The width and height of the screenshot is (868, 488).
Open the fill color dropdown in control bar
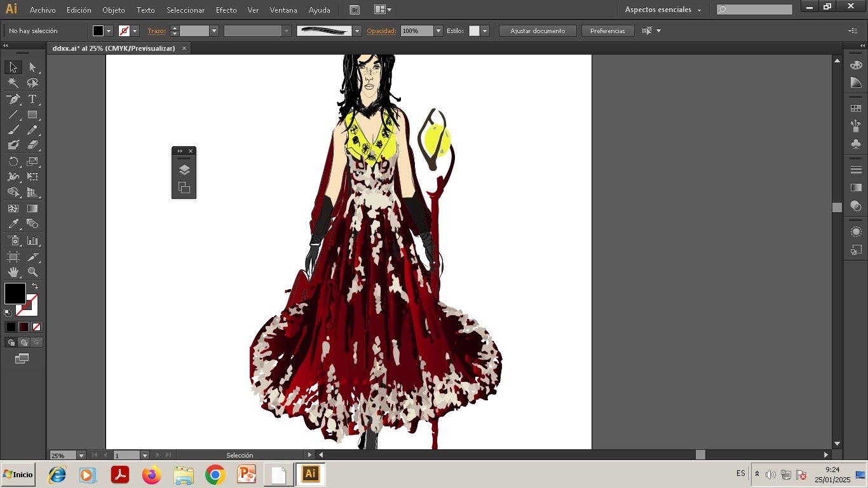pyautogui.click(x=109, y=30)
